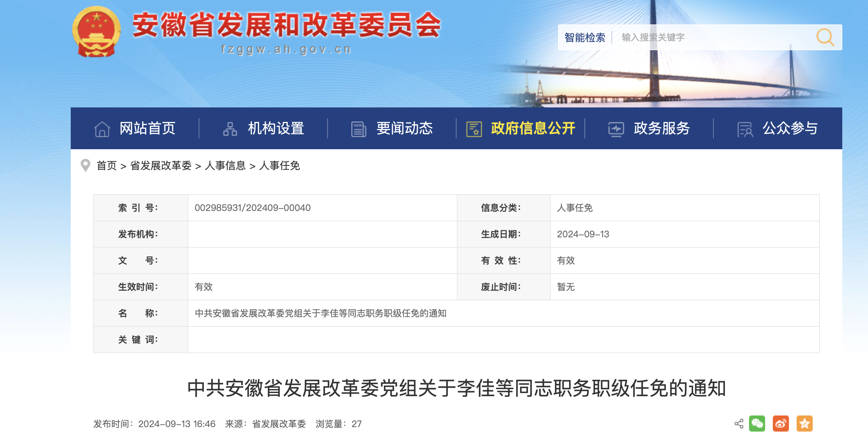Viewport: 868px width, 438px height.
Task: Click view count 浏览量：27
Action: [x=338, y=424]
